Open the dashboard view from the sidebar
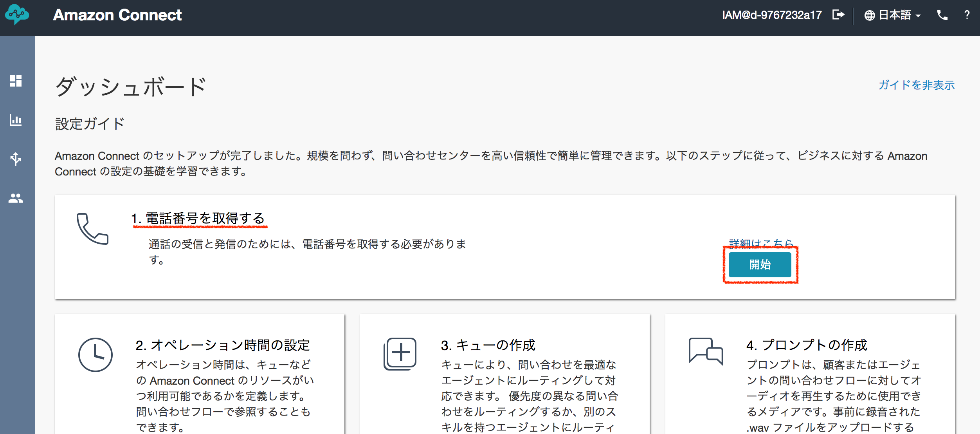The width and height of the screenshot is (980, 434). (16, 81)
